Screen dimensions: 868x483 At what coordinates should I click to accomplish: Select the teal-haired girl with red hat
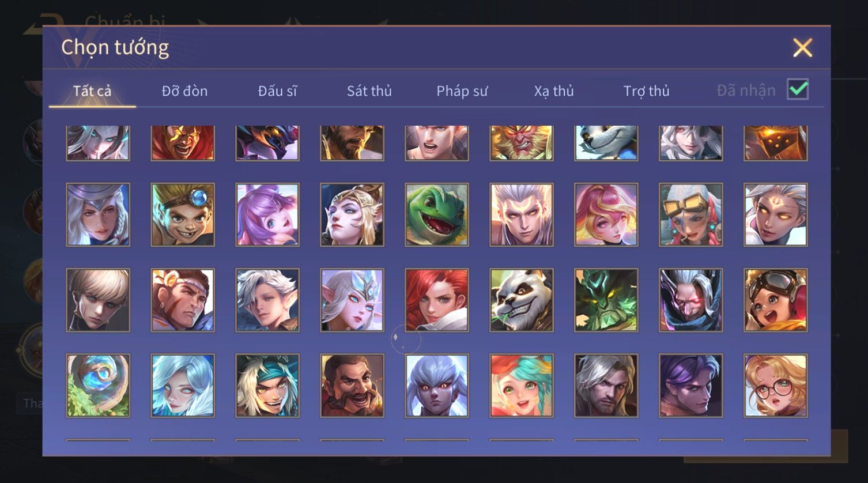(521, 386)
